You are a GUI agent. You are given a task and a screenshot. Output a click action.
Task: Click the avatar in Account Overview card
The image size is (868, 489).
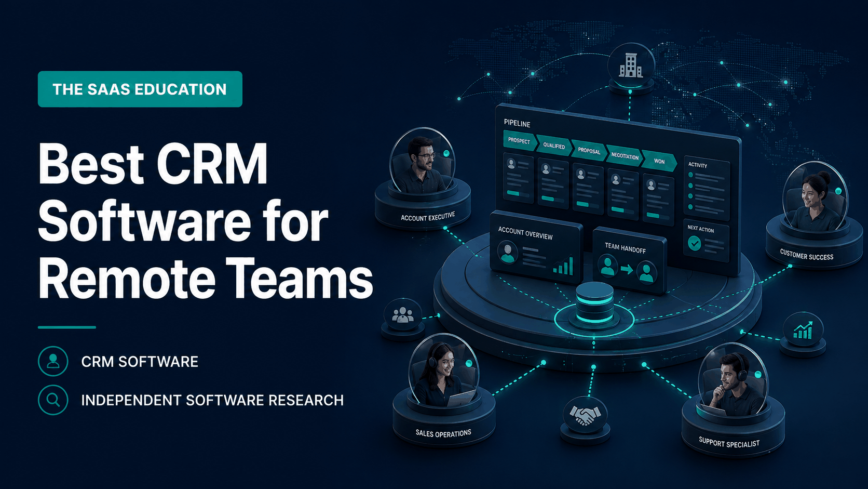coord(507,254)
